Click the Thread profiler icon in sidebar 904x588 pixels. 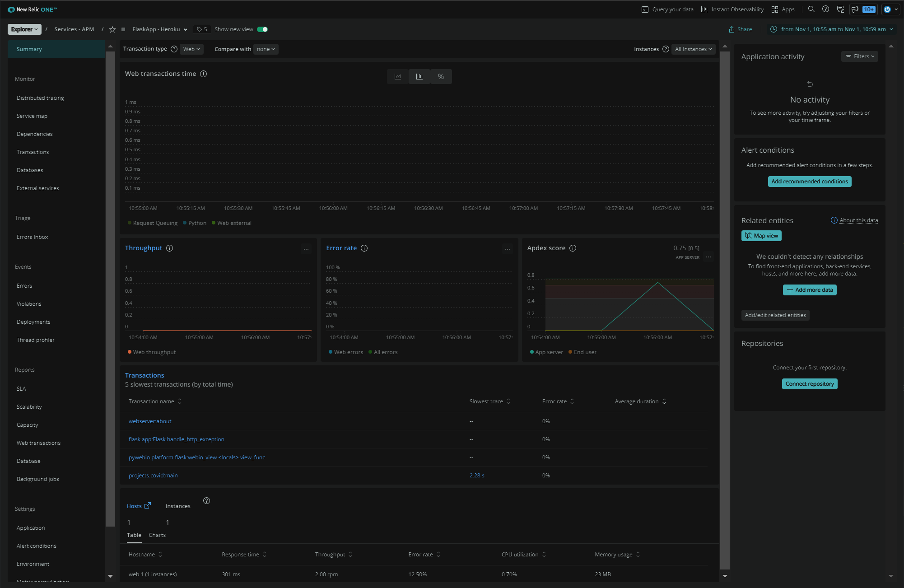pos(36,340)
